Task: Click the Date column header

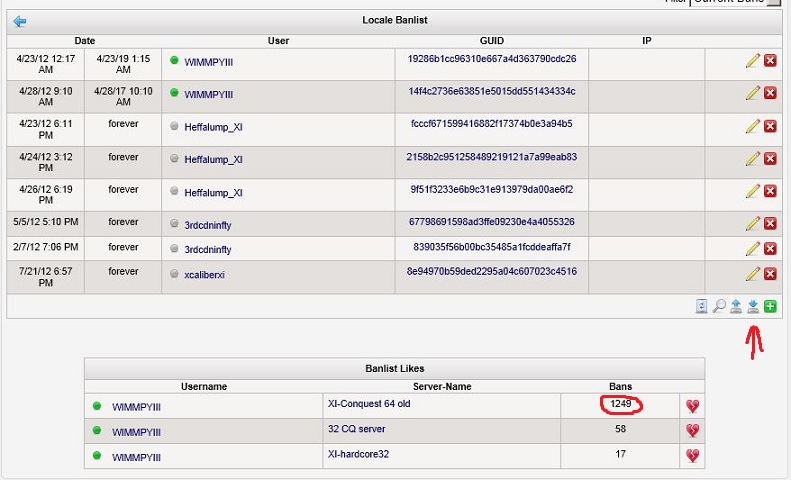Action: tap(85, 41)
